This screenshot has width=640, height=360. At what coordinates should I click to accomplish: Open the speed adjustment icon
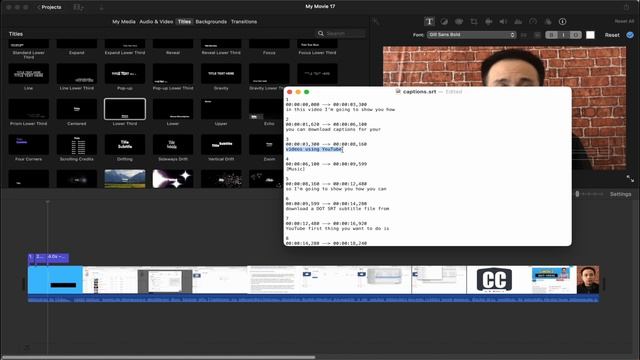tap(533, 22)
